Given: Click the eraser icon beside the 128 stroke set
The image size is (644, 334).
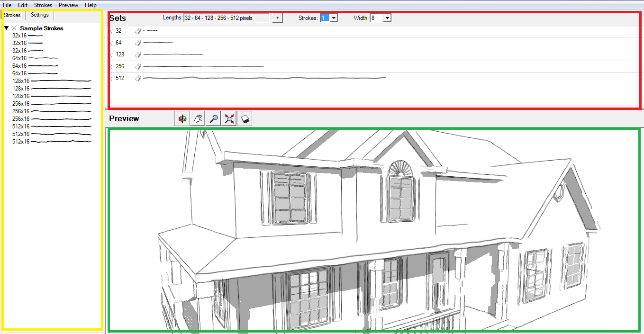Looking at the screenshot, I should pos(137,54).
